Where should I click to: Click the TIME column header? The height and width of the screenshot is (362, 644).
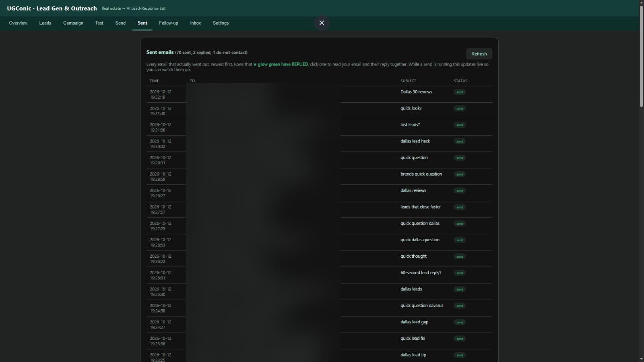tap(154, 81)
